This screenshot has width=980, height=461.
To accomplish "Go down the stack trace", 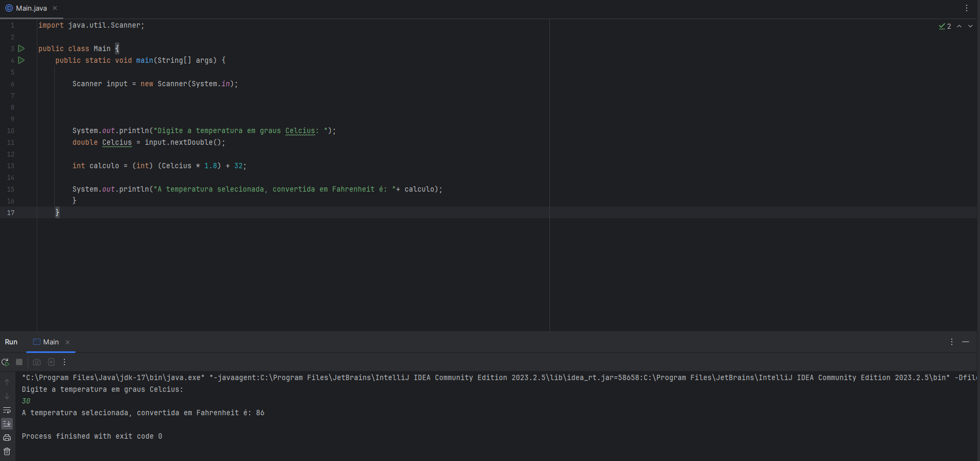I will 7,396.
